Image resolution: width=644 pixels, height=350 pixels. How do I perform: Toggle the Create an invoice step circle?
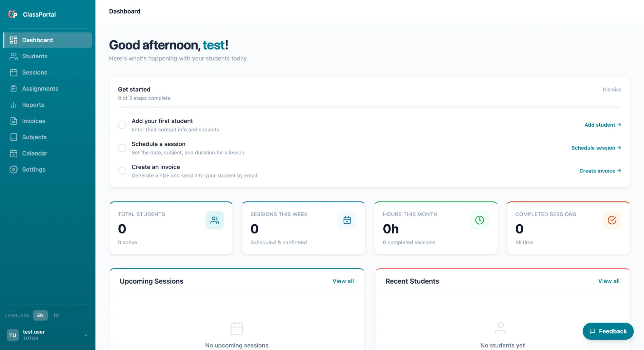click(x=122, y=171)
